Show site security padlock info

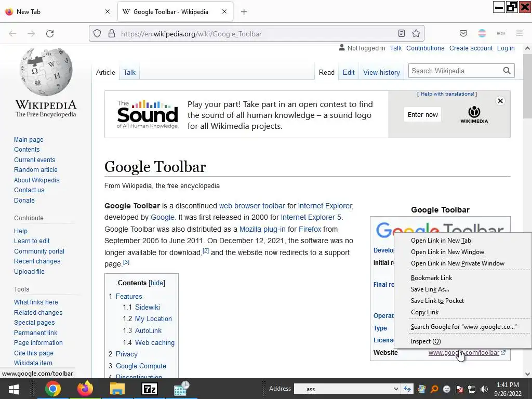point(112,34)
